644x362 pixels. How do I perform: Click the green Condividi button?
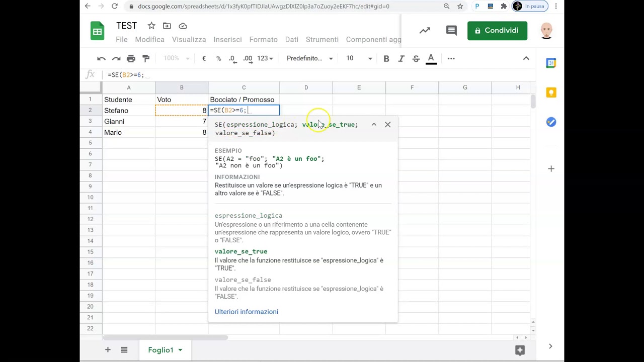click(x=497, y=31)
